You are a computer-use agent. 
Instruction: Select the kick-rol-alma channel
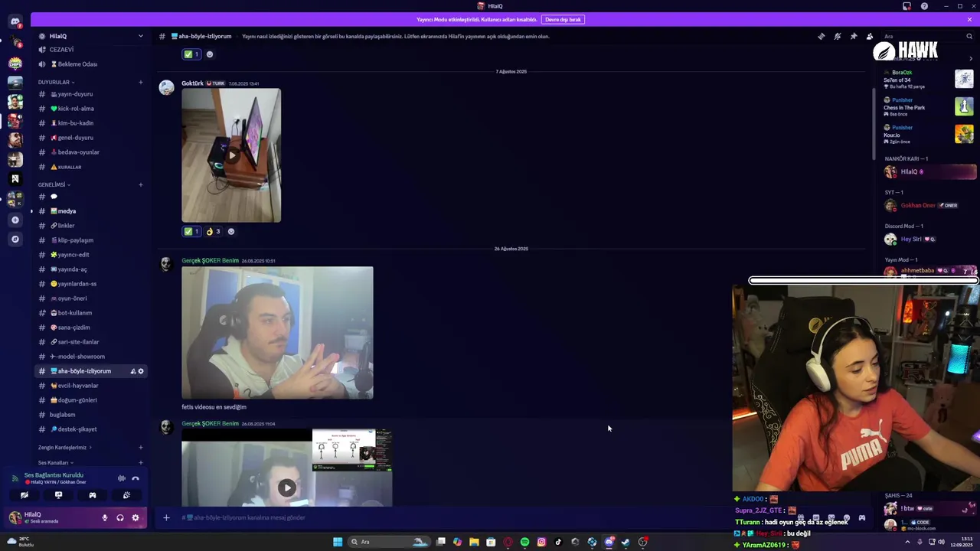(x=90, y=109)
